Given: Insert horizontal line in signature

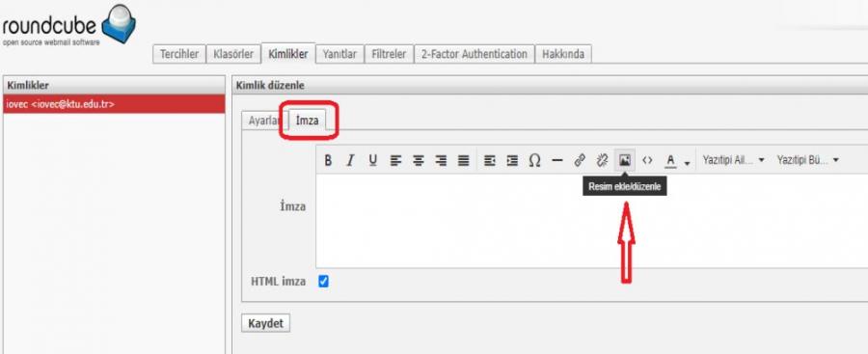Looking at the screenshot, I should pos(556,161).
